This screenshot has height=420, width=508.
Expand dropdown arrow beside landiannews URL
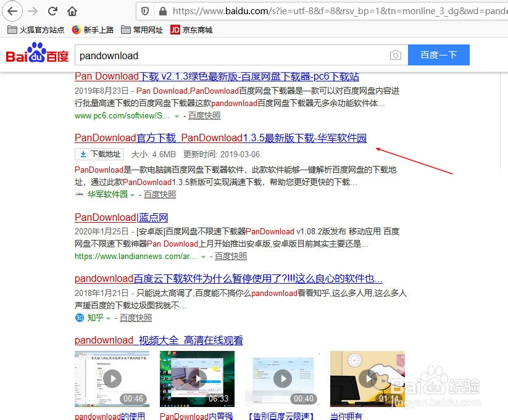tap(203, 257)
